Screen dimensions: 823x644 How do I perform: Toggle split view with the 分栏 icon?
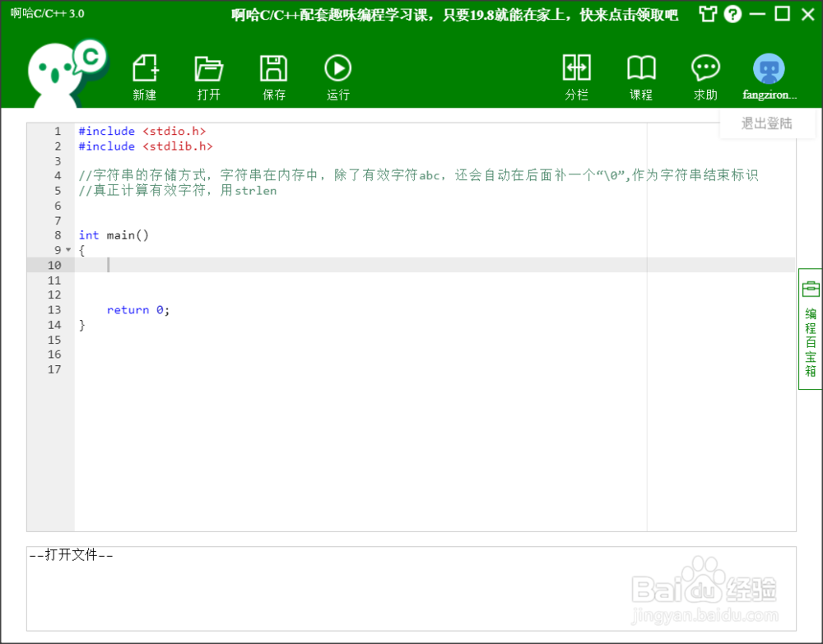tap(576, 76)
